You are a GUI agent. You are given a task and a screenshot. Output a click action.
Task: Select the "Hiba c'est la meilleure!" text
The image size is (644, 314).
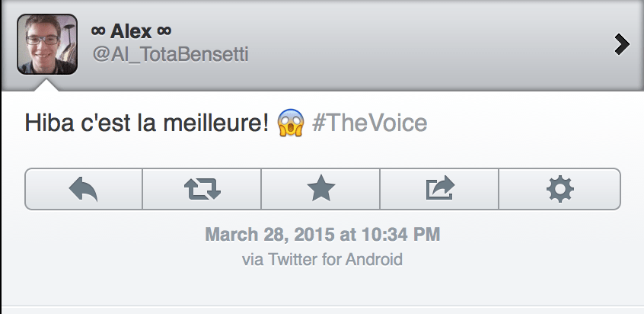(146, 123)
